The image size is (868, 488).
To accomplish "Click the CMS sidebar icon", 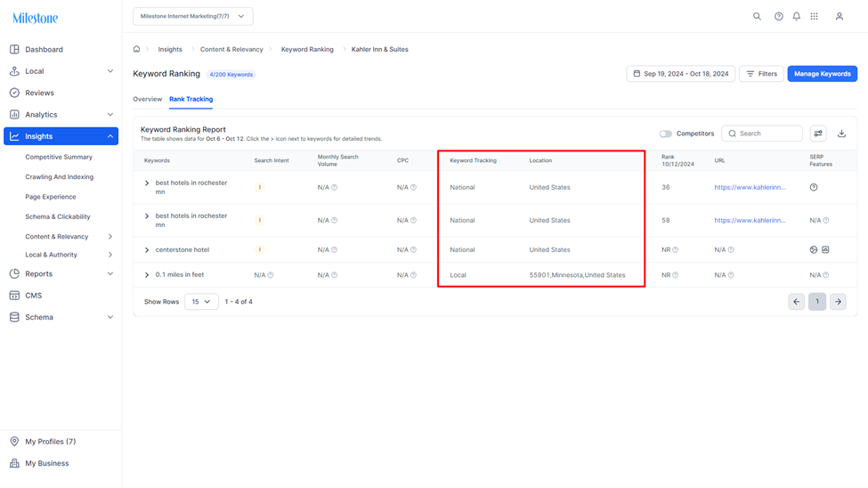I will pyautogui.click(x=14, y=296).
